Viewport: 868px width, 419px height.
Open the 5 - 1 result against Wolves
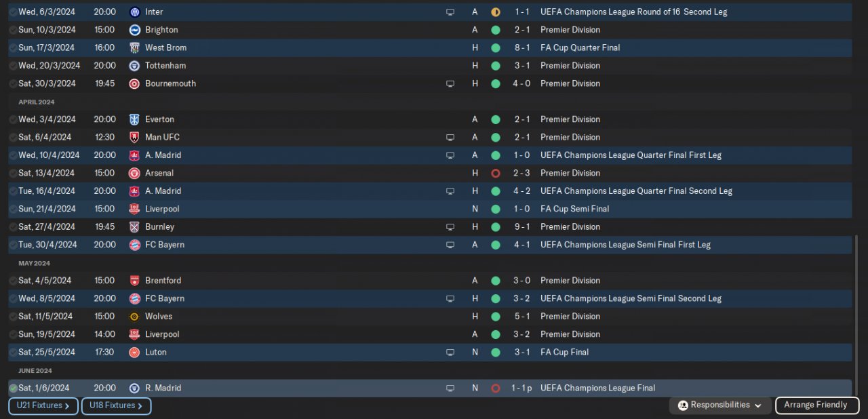[521, 317]
